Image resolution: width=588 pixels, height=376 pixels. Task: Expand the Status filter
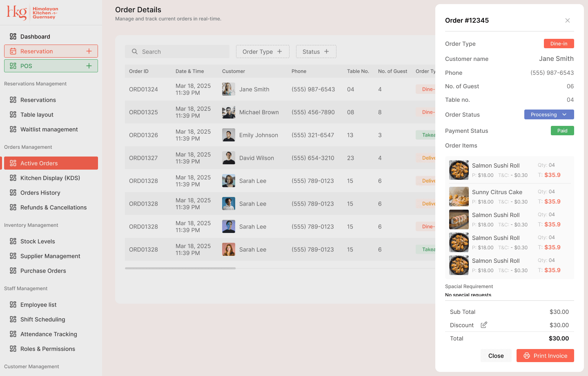316,51
